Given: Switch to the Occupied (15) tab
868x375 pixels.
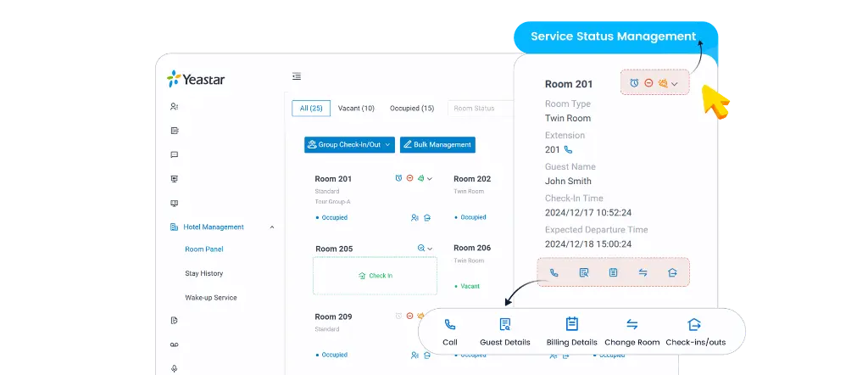Looking at the screenshot, I should pos(412,109).
